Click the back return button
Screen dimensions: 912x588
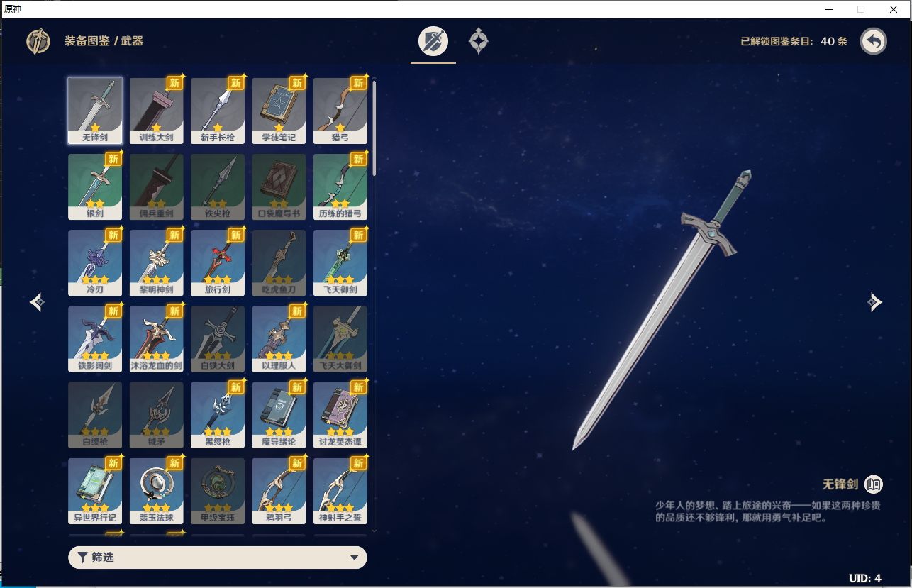click(874, 41)
